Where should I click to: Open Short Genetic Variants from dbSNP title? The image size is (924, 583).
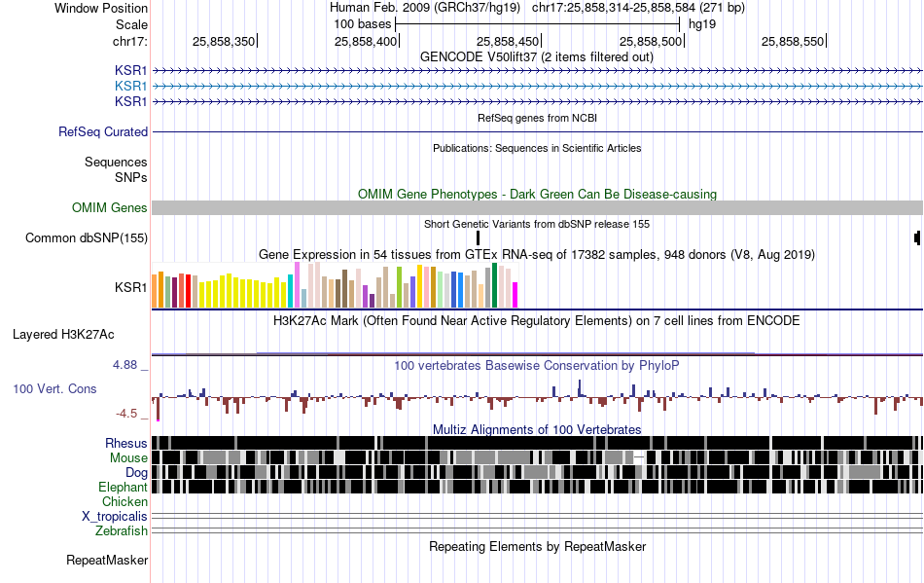click(537, 224)
